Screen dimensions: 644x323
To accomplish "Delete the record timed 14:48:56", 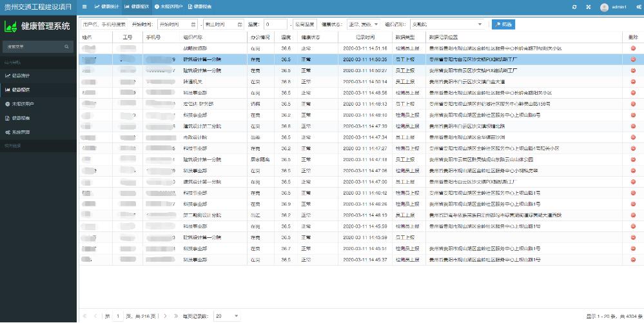I will coord(633,93).
